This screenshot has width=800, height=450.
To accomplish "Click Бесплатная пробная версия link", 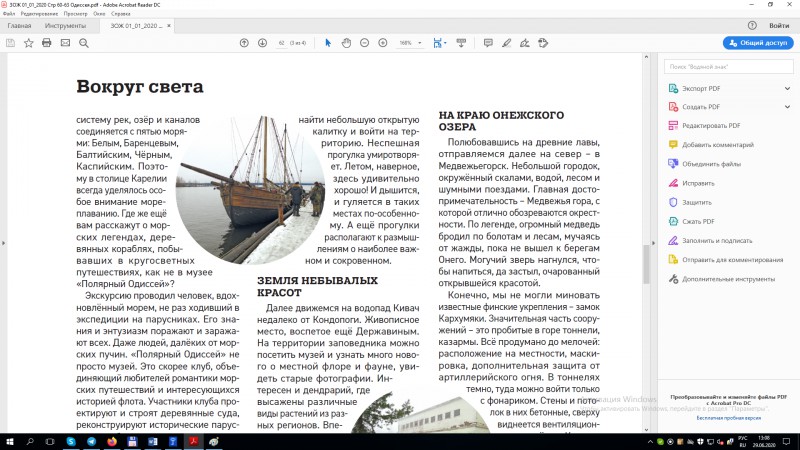I will pos(729,418).
